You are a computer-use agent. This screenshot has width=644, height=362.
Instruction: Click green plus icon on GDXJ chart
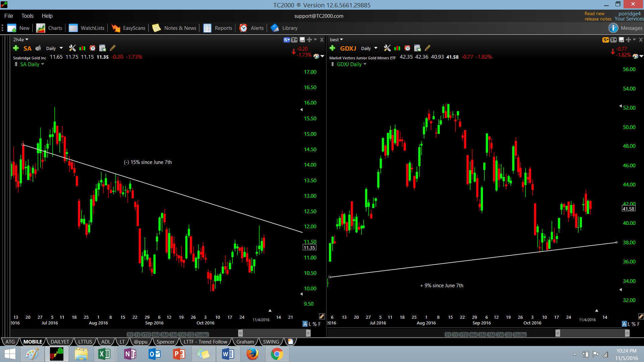pos(332,48)
